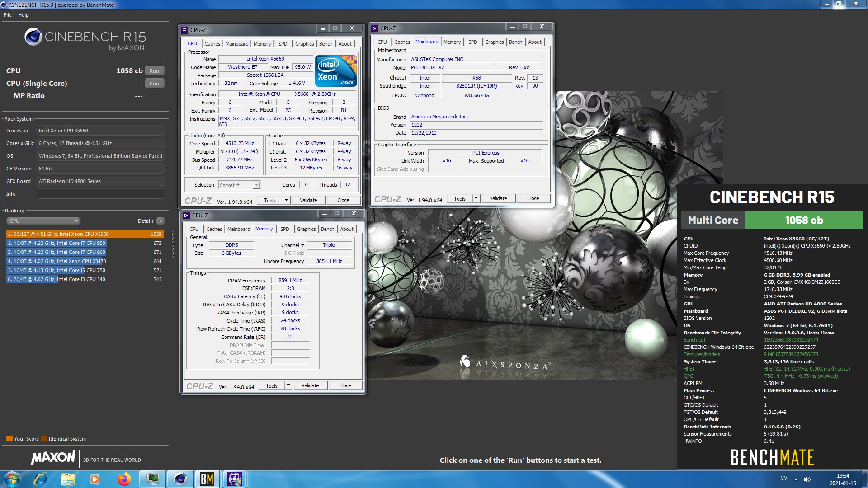
Task: Click Tools button in Mainboard window
Action: click(x=460, y=198)
